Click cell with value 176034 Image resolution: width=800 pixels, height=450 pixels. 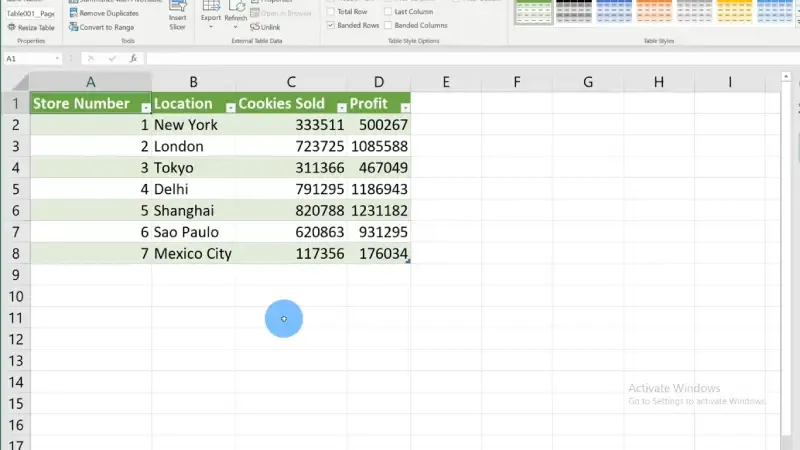coord(379,254)
